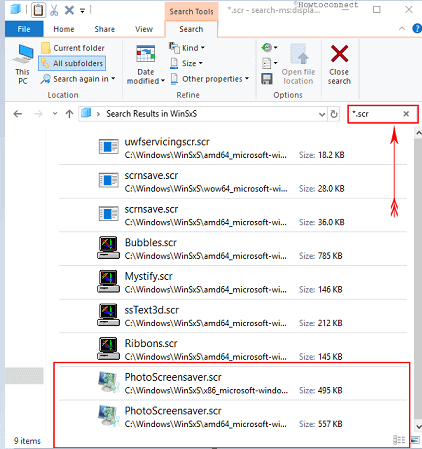This screenshot has height=449, width=422.
Task: Select the ssText3d.scr screensaver icon
Action: (x=108, y=315)
